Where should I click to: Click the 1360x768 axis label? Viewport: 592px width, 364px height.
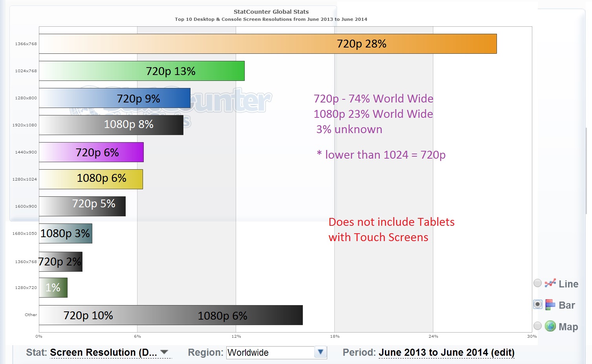[26, 262]
